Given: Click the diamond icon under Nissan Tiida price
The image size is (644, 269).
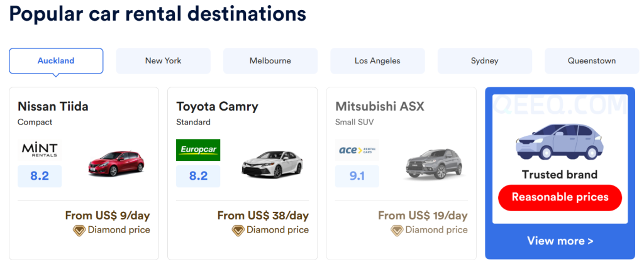Looking at the screenshot, I should click(79, 231).
